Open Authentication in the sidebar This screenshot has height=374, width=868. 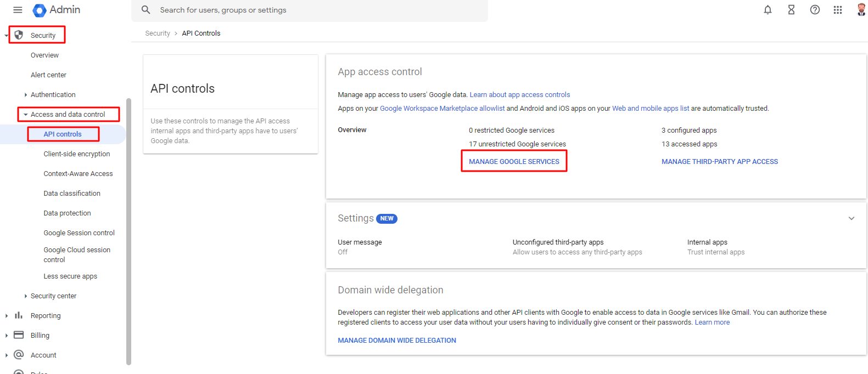tap(53, 95)
